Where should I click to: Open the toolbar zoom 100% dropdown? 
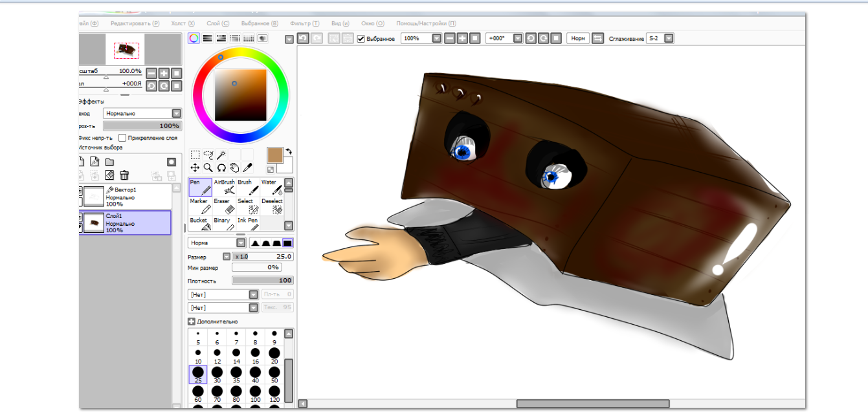(x=436, y=38)
